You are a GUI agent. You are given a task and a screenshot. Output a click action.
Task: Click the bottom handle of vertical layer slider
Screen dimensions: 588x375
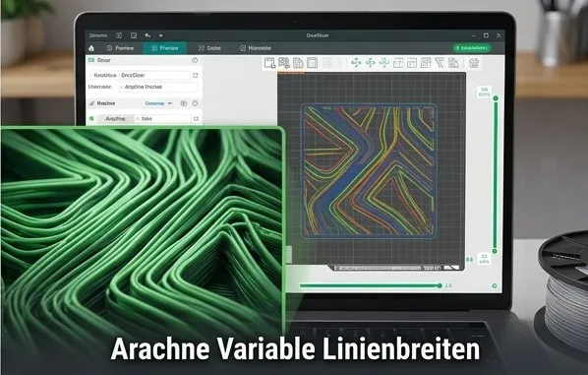click(495, 251)
